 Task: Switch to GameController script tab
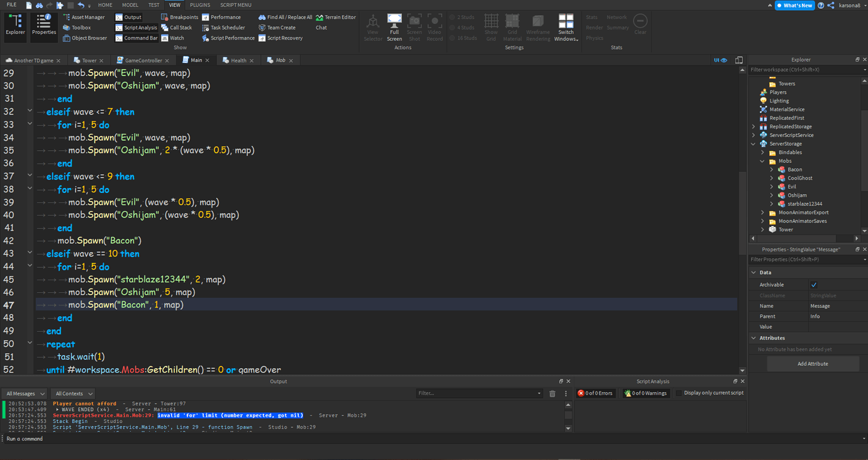pyautogui.click(x=143, y=60)
